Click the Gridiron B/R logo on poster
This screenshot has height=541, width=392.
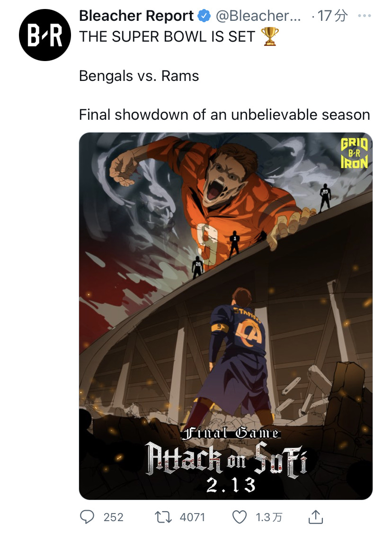(x=354, y=153)
